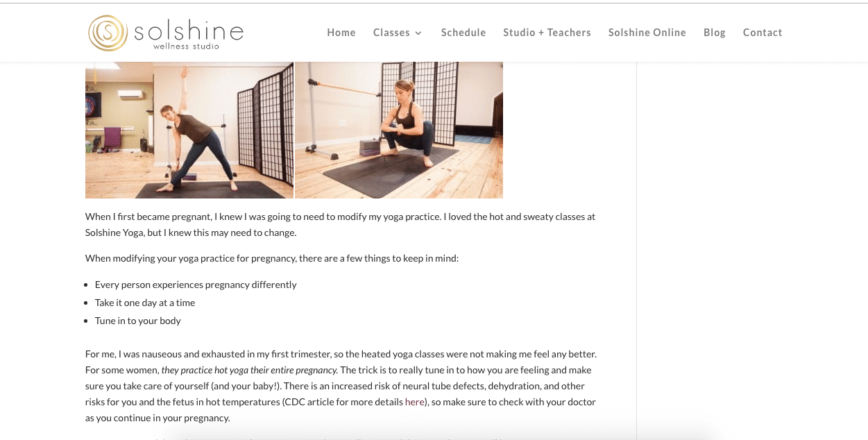Viewport: 868px width, 440px height.
Task: Open the Blog page
Action: pyautogui.click(x=715, y=33)
